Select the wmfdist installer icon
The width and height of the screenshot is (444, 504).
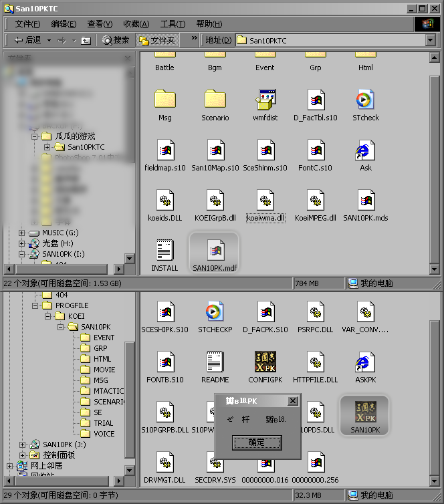265,100
